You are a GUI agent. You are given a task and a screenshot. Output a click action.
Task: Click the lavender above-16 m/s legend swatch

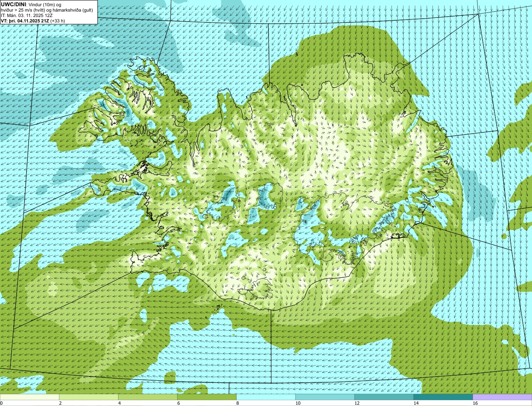[x=502, y=397]
